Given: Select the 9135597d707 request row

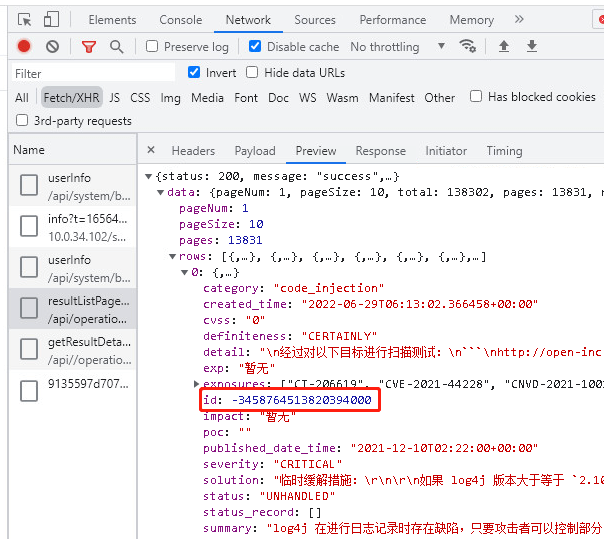Looking at the screenshot, I should (73, 391).
